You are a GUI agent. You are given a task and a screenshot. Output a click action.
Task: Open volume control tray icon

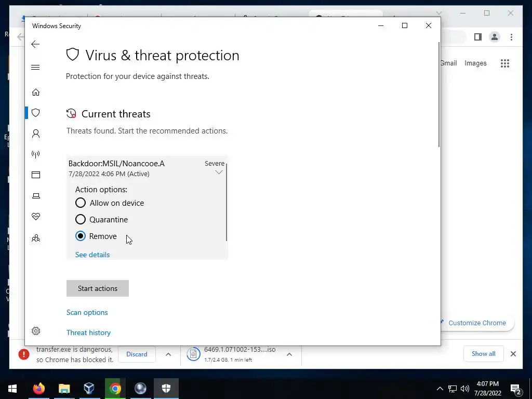[x=465, y=389]
